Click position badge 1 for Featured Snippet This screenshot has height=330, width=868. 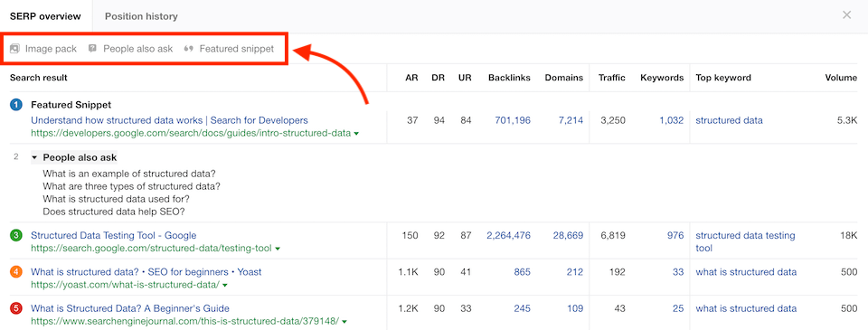click(x=16, y=105)
